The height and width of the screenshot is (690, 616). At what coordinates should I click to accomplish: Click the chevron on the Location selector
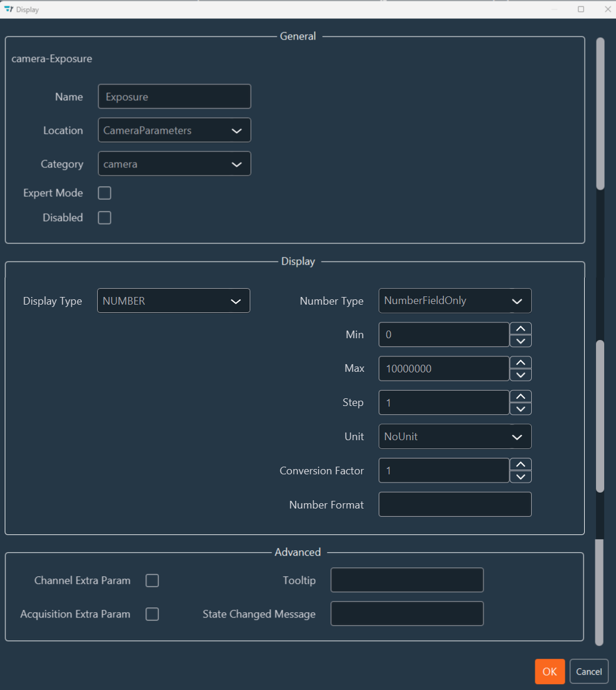click(237, 130)
